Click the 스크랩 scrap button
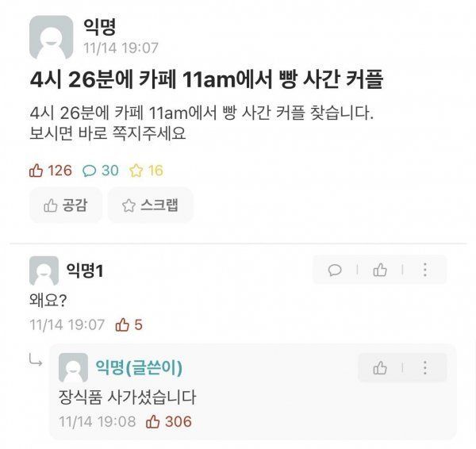 pos(150,205)
